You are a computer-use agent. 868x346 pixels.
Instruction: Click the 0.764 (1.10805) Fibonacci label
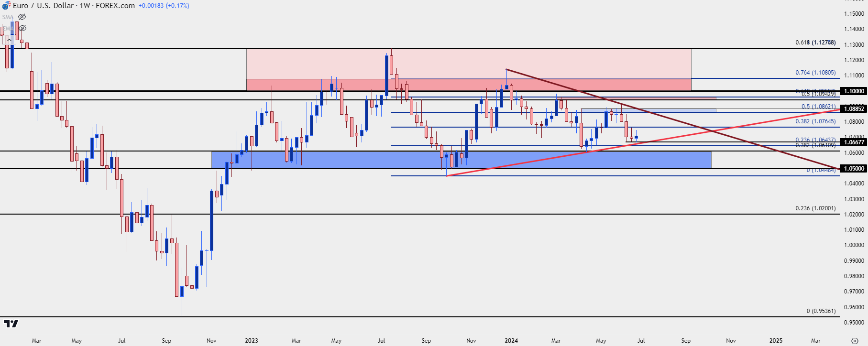(x=815, y=73)
